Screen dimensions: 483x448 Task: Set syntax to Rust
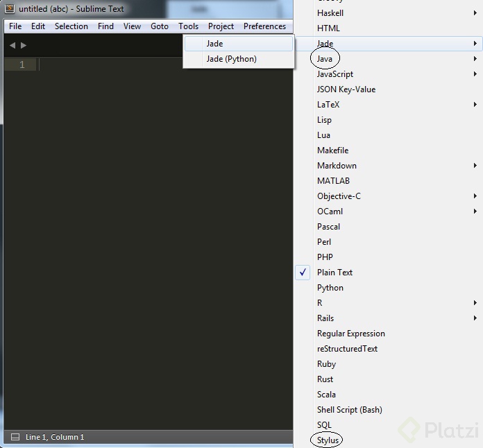pyautogui.click(x=388, y=379)
